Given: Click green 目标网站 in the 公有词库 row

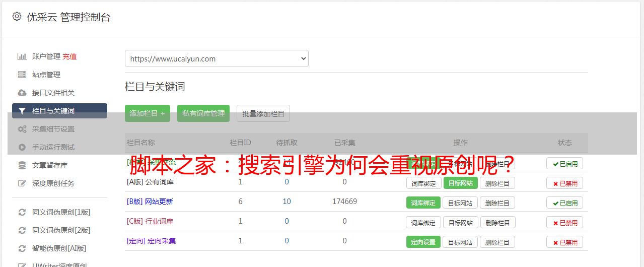Looking at the screenshot, I should point(460,183).
